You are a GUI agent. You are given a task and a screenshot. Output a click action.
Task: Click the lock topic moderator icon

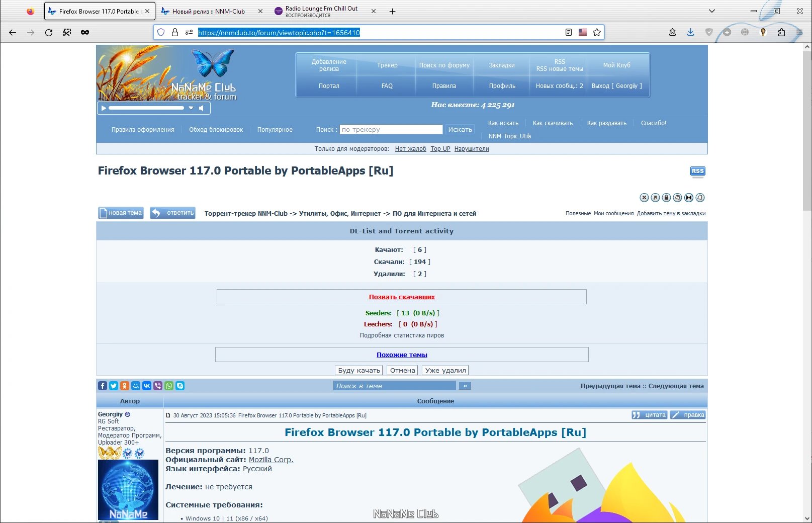[x=666, y=198]
